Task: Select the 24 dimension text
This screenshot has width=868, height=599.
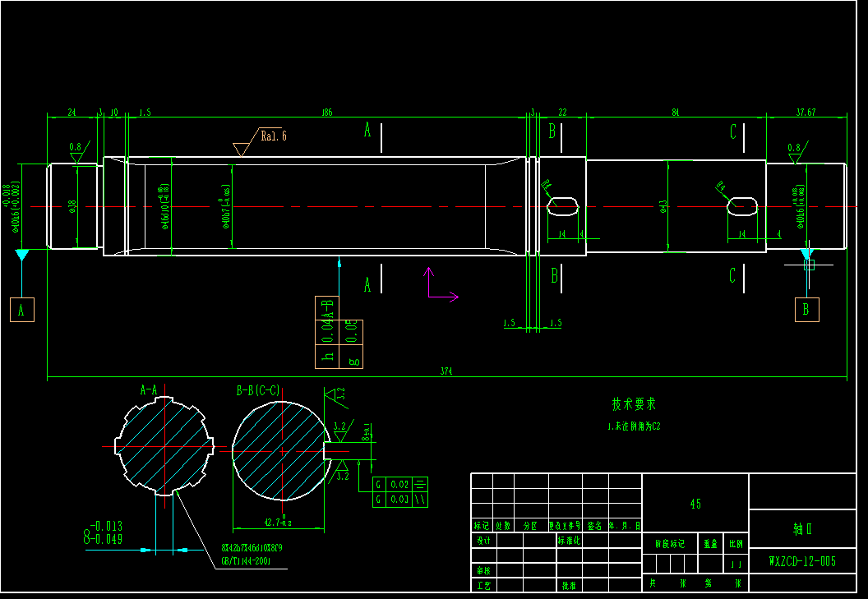Action: tap(72, 113)
